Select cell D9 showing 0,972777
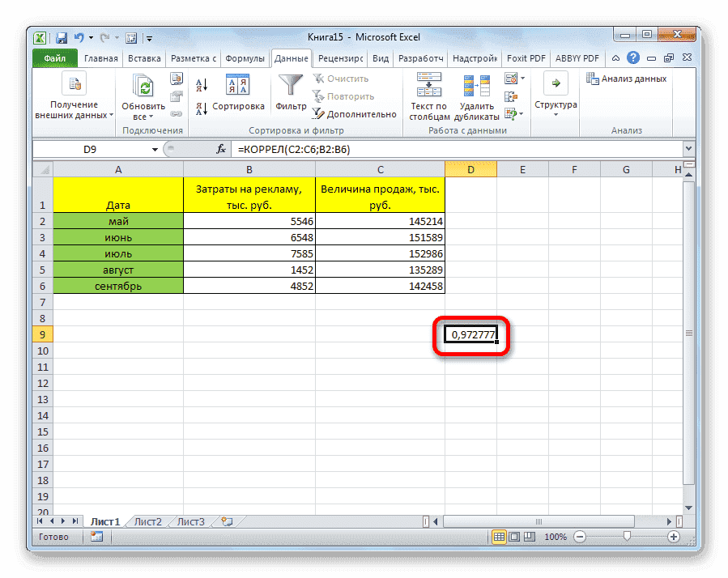 (470, 334)
